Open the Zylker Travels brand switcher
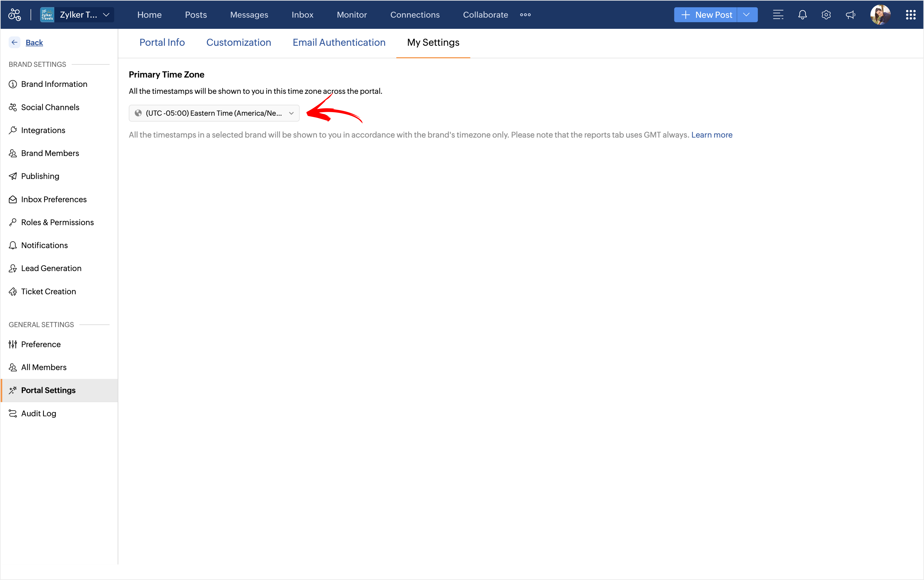The height and width of the screenshot is (580, 924). pos(77,15)
